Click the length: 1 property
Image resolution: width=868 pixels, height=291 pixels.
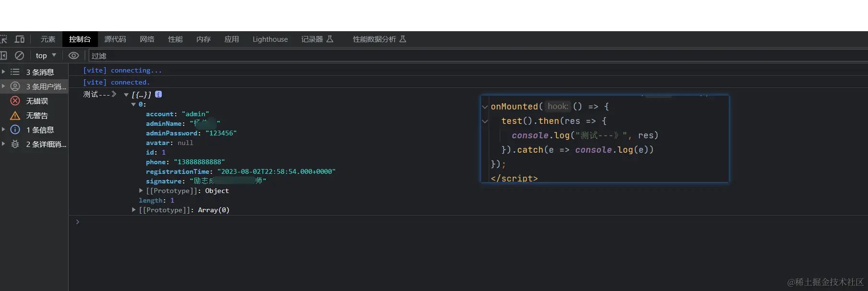157,200
